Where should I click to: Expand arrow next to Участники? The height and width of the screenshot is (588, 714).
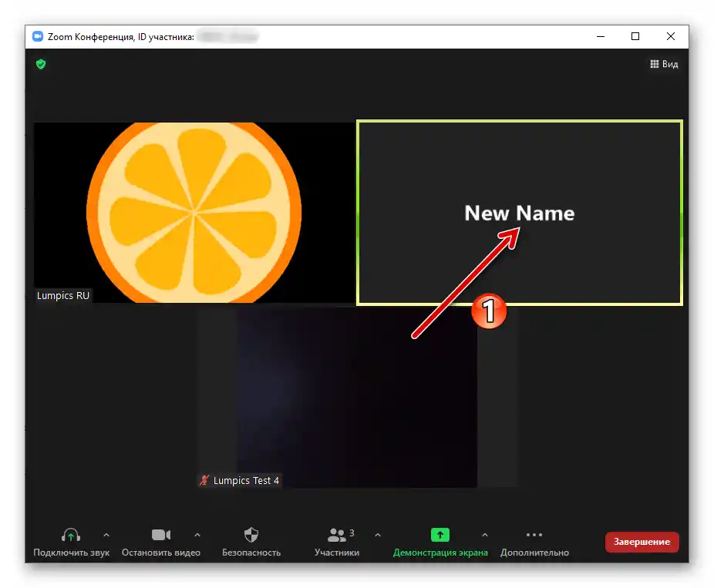point(378,535)
